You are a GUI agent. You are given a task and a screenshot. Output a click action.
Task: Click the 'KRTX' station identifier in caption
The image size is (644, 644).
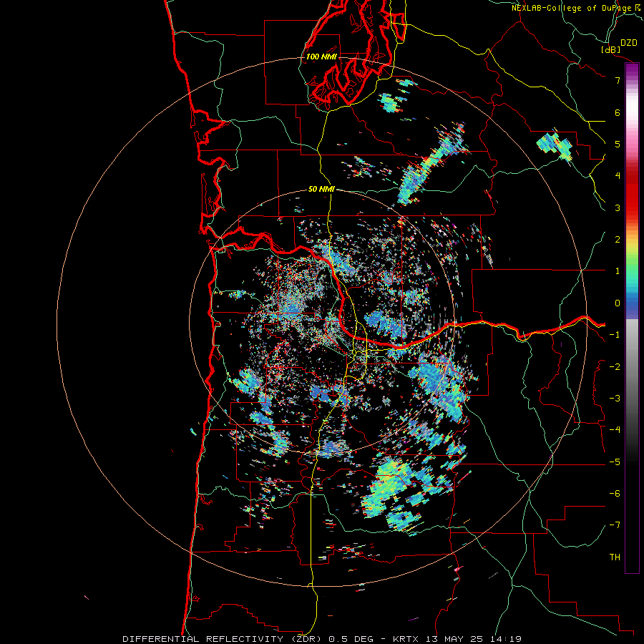tap(406, 639)
